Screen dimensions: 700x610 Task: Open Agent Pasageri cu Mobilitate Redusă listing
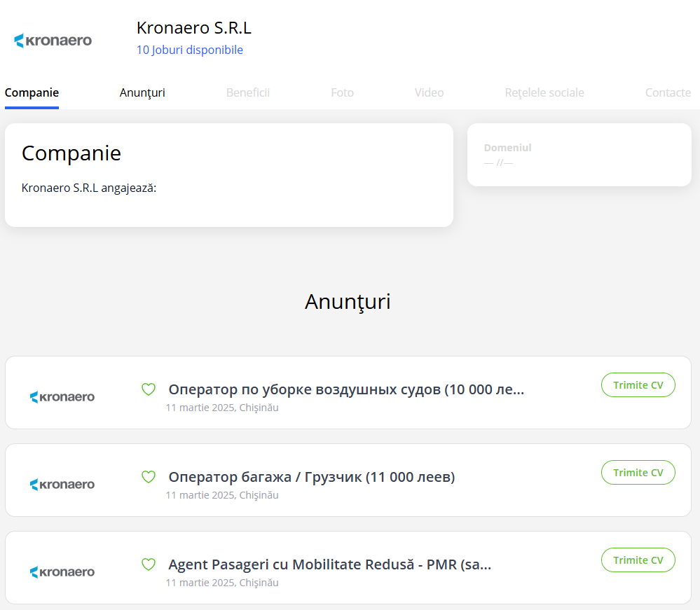[x=329, y=564]
